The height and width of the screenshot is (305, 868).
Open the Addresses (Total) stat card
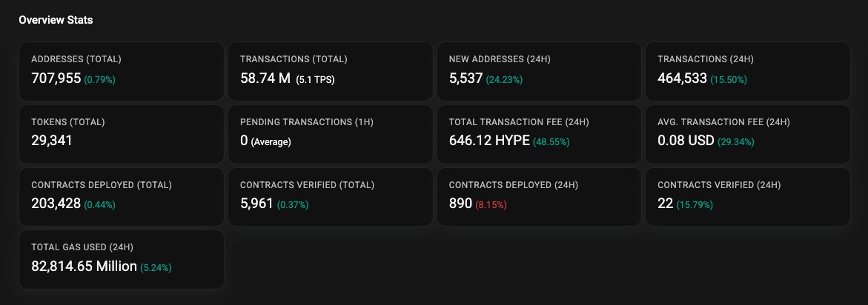coord(122,71)
